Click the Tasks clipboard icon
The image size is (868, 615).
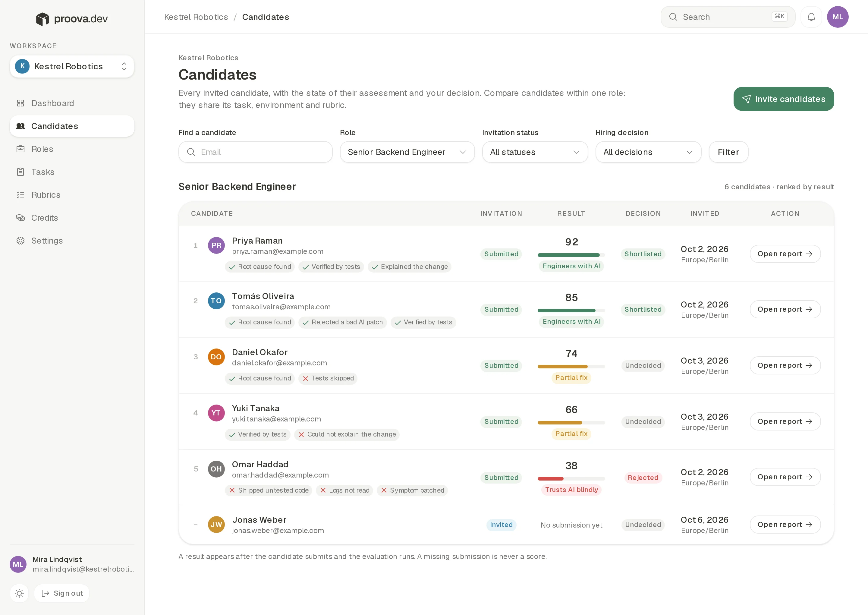coord(20,172)
